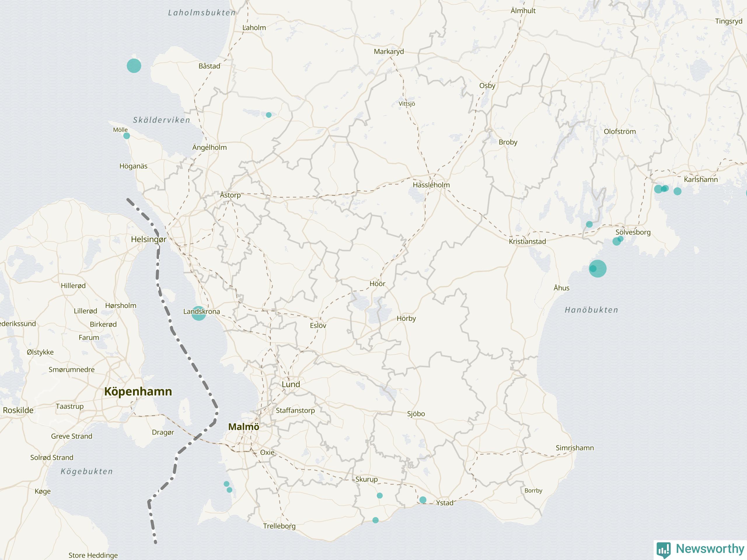Viewport: 747px width, 560px height.
Task: Click the Malmö city label
Action: tap(244, 427)
